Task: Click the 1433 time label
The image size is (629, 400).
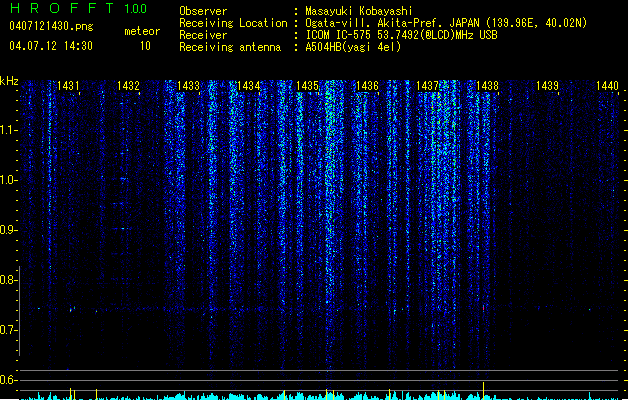Action: [188, 86]
